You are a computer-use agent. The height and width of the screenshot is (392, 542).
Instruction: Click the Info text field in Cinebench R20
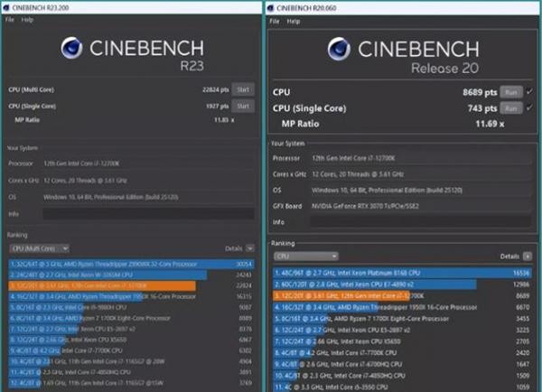pyautogui.click(x=421, y=222)
